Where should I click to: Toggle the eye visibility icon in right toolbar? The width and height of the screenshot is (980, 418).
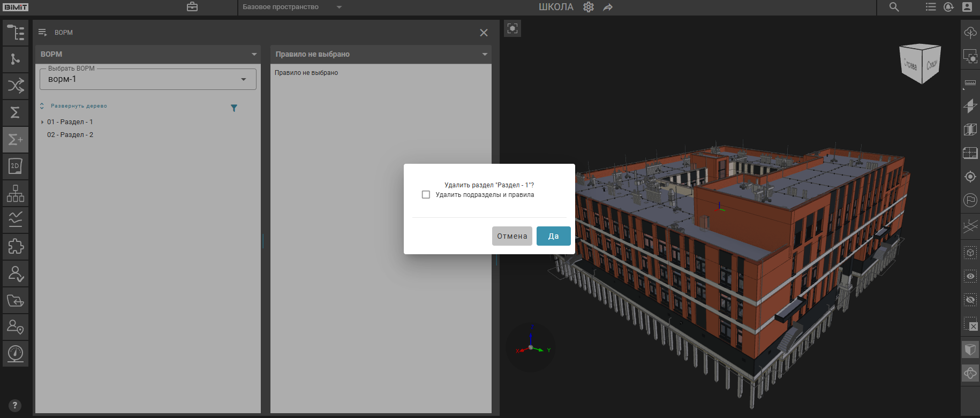coord(970,276)
